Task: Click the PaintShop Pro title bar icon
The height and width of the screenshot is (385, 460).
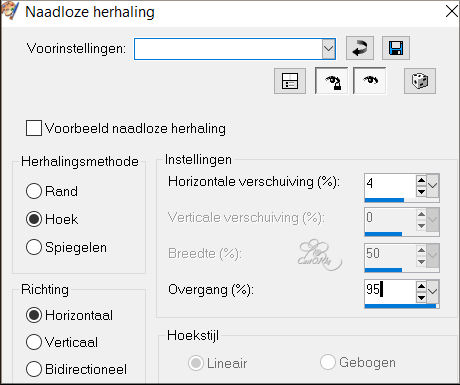Action: (10, 11)
